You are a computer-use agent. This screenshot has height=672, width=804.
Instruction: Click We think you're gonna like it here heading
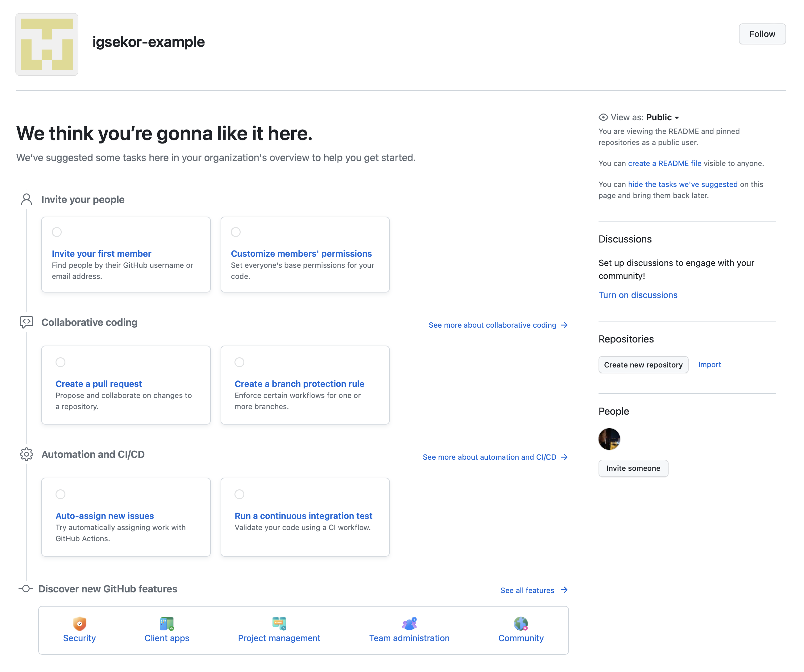(164, 133)
